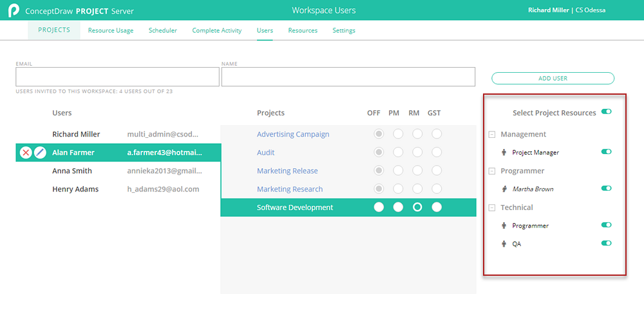Click the EMAIL input field
The height and width of the screenshot is (328, 644).
pyautogui.click(x=117, y=77)
